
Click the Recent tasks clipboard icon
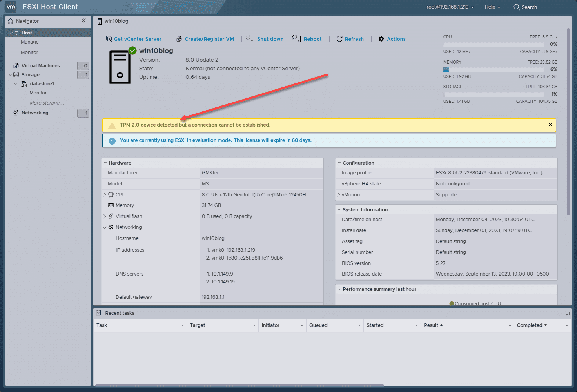[x=99, y=312]
